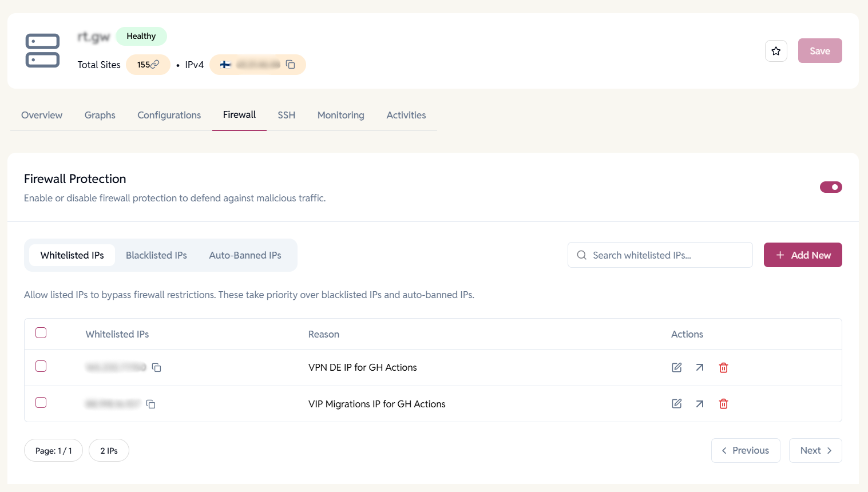Tick the VIP Migrations IP row checkbox
This screenshot has height=492, width=868.
(41, 403)
